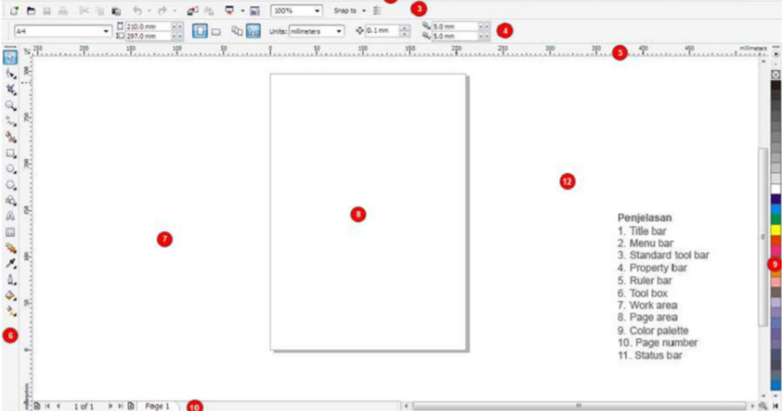Select the Smart Fill tool

(x=10, y=137)
